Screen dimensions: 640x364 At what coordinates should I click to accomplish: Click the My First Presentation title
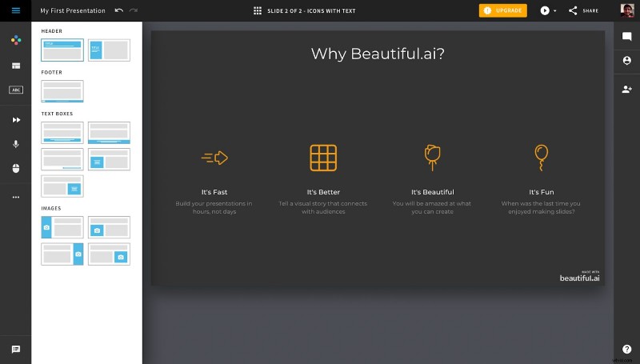click(x=73, y=10)
